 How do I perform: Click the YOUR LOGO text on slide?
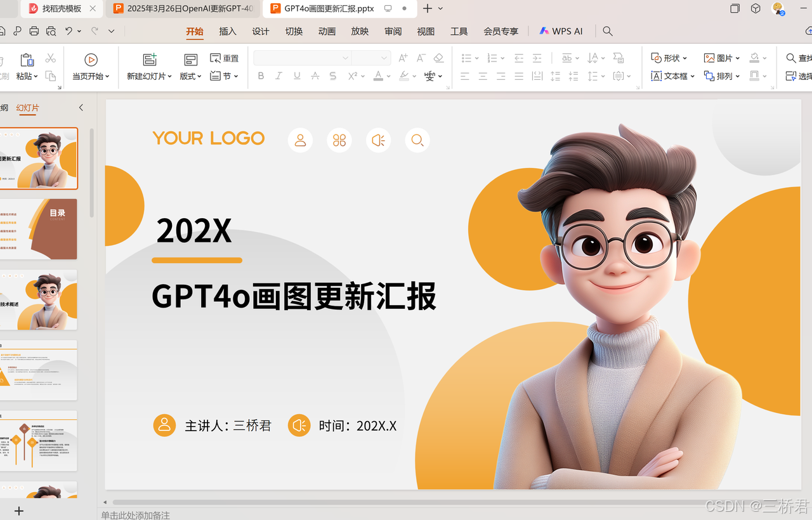(208, 138)
